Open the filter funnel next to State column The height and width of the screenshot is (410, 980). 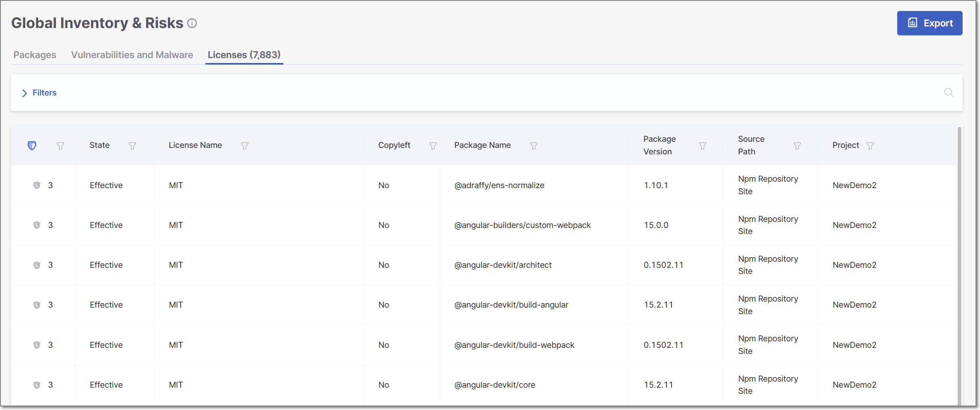pyautogui.click(x=132, y=146)
